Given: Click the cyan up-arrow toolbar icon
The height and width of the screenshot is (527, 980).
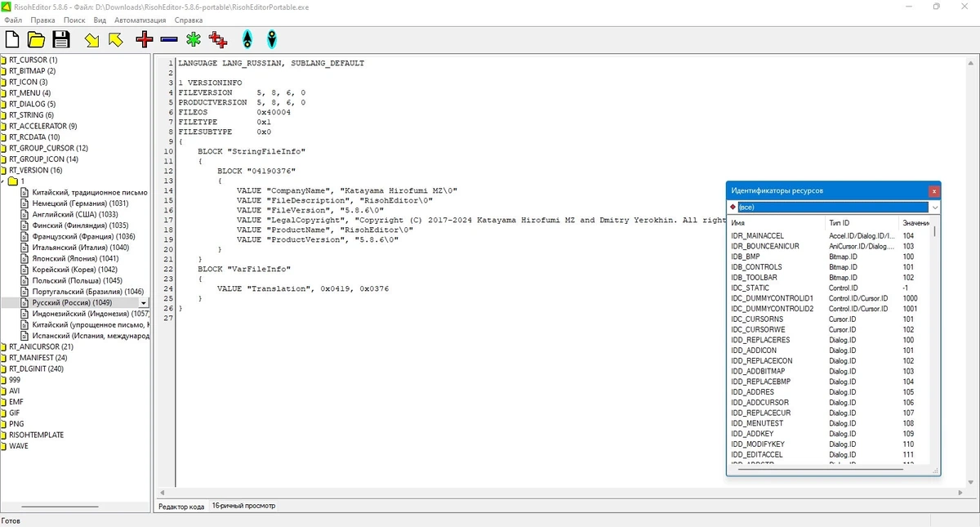Looking at the screenshot, I should click(x=247, y=39).
